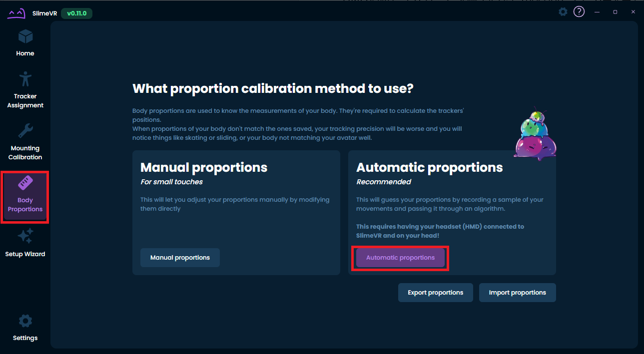Minimize the SlimeVR window
Viewport: 644px width, 354px height.
tap(597, 11)
